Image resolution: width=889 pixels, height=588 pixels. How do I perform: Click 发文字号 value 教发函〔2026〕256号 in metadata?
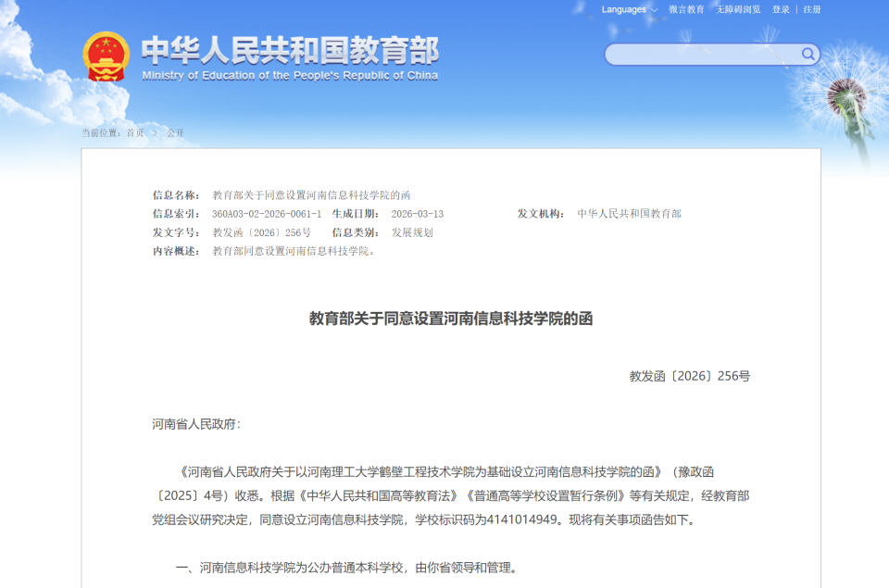(x=261, y=233)
